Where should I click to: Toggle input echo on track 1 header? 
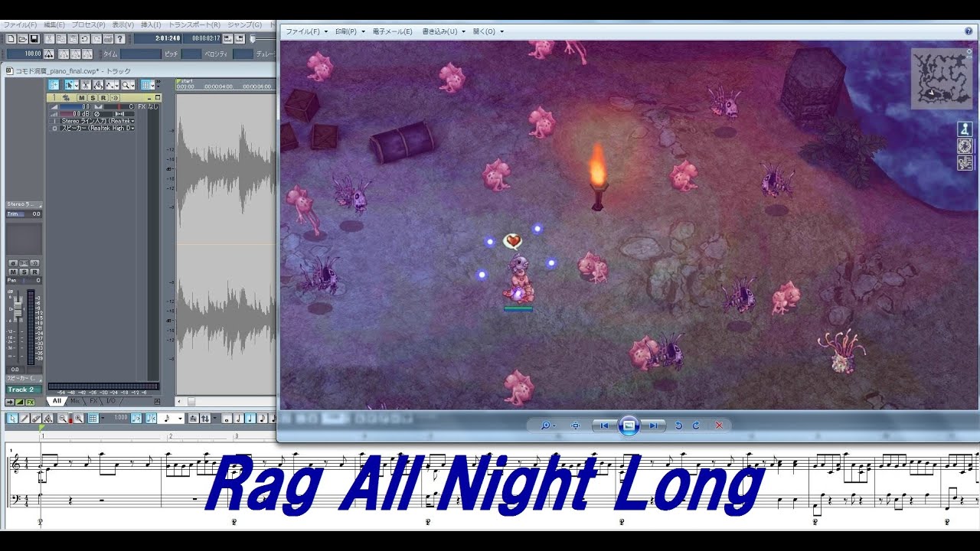[115, 98]
